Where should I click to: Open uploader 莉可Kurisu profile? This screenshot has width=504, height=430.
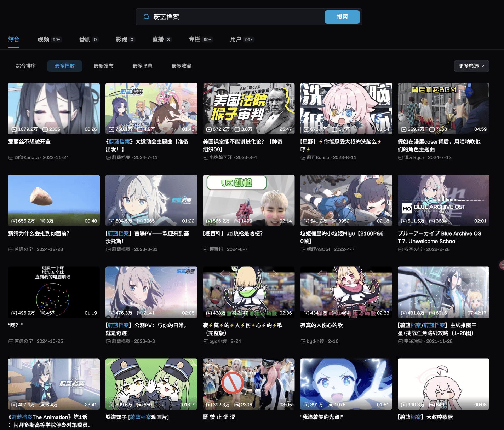tap(318, 157)
